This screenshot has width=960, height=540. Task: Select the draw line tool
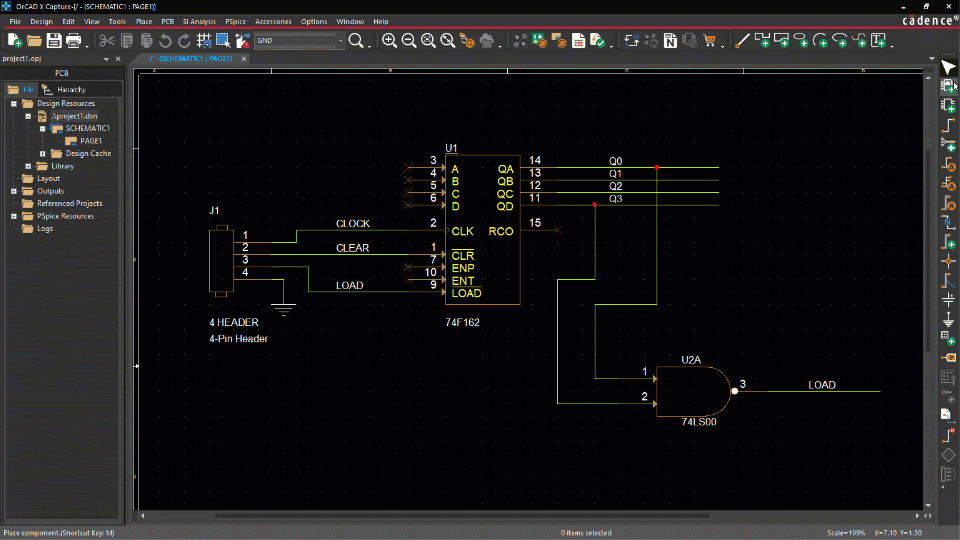pos(742,41)
